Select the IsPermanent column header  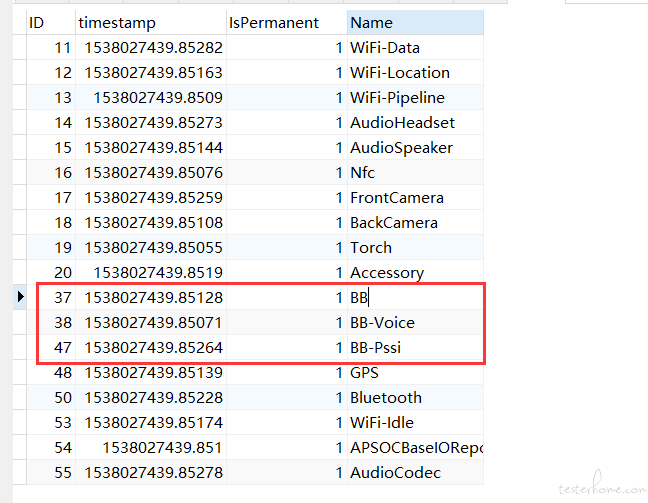[x=287, y=22]
